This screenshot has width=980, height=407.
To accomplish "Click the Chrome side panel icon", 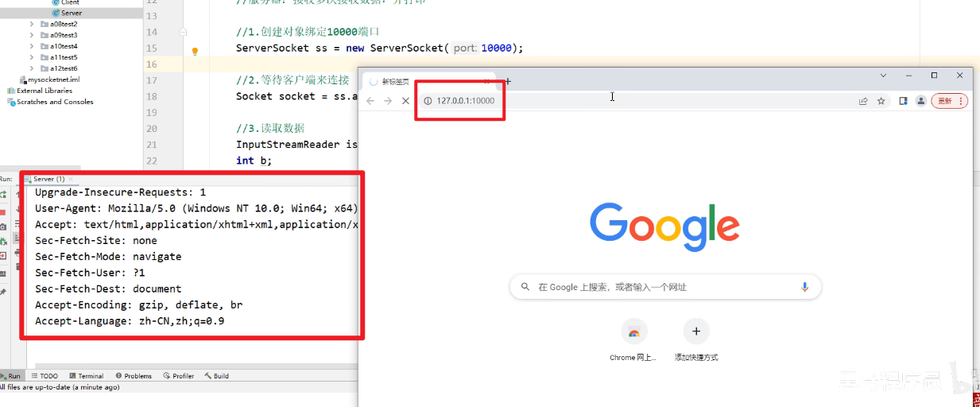I will click(903, 101).
